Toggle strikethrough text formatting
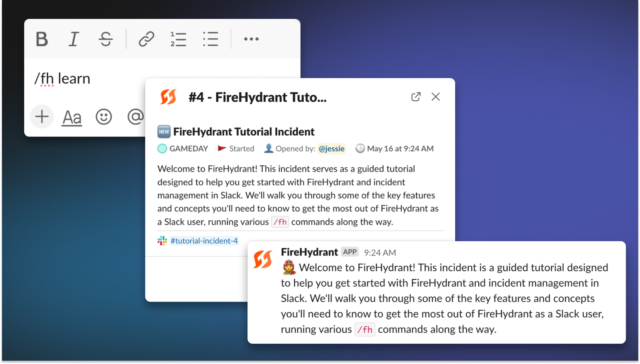The height and width of the screenshot is (364, 640). [106, 39]
